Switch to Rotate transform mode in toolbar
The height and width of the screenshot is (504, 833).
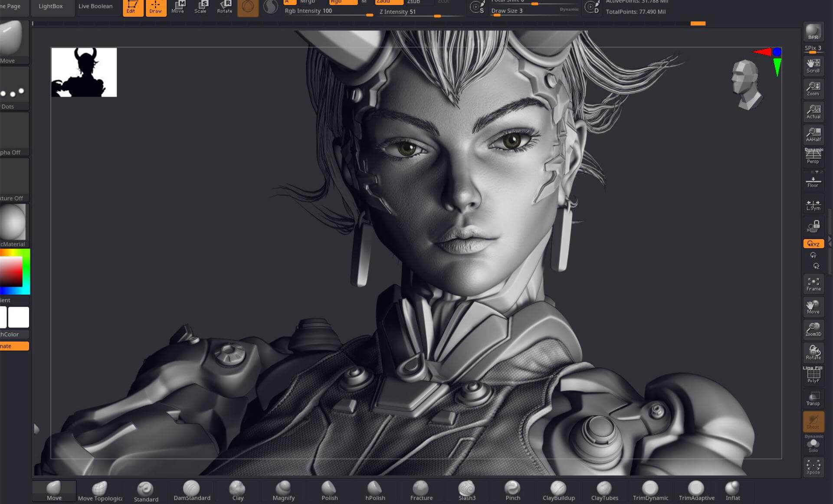point(225,7)
